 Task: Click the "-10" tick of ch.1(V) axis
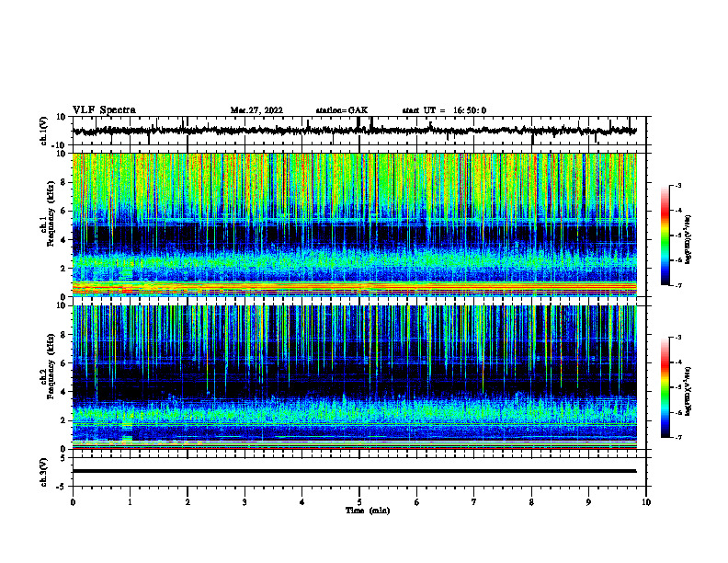59,145
